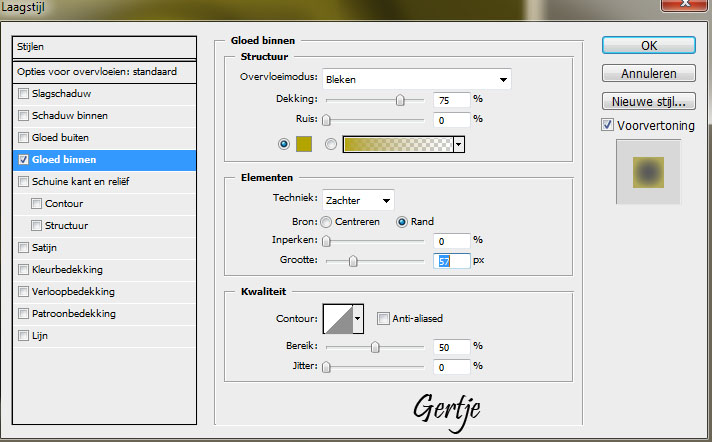The image size is (712, 442).
Task: Select the Lijn style row label
Action: tap(40, 336)
